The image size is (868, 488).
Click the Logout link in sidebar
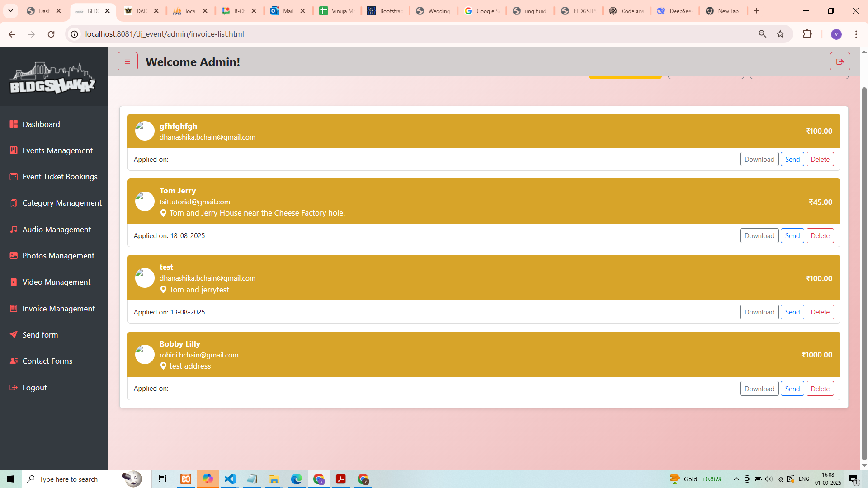coord(34,388)
